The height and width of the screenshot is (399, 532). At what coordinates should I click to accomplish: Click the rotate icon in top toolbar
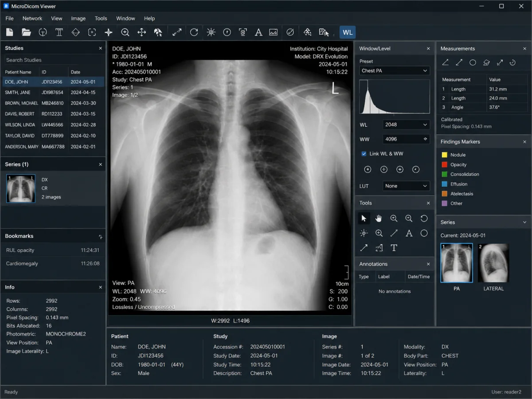194,32
